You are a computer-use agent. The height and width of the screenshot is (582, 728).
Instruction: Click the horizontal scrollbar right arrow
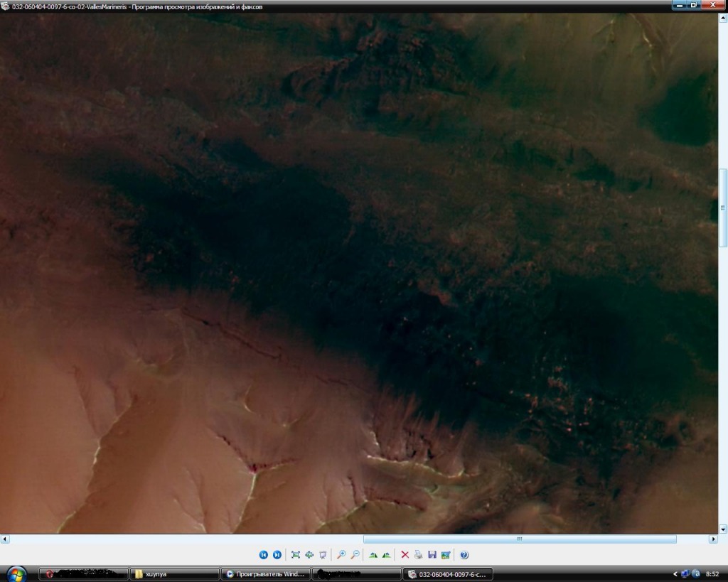point(713,539)
